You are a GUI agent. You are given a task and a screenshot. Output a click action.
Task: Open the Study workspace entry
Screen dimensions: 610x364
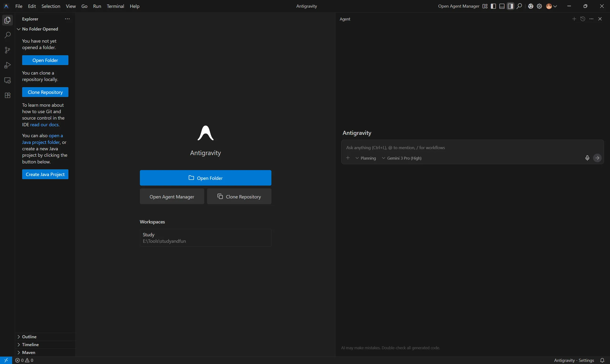point(205,238)
